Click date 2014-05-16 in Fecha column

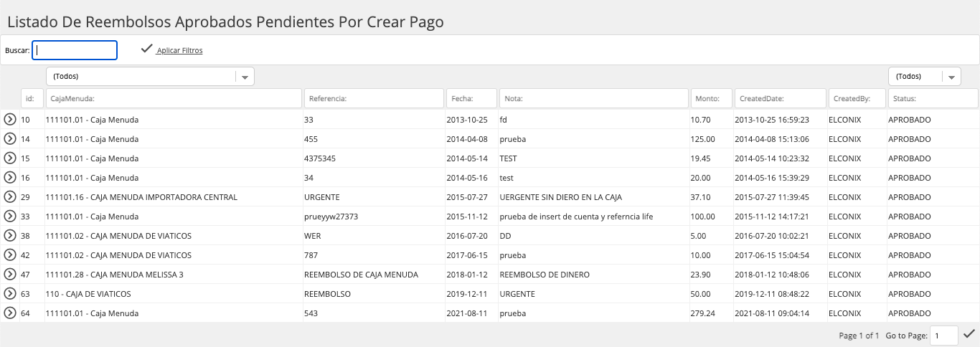click(467, 178)
